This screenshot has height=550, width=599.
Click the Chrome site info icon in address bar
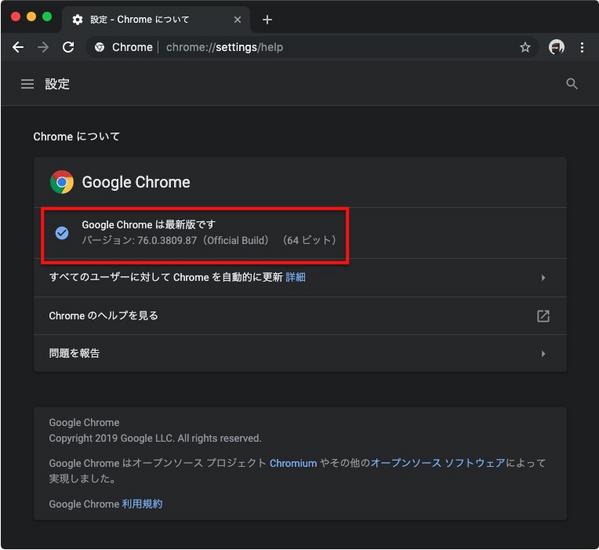pyautogui.click(x=99, y=47)
